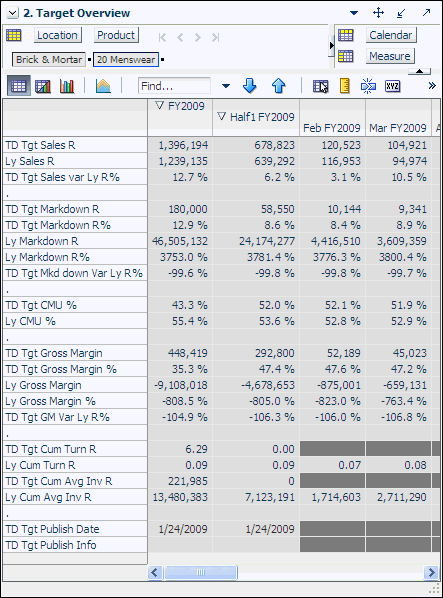Viewport: 443px width, 598px height.
Task: Switch to bar chart view
Action: [67, 87]
